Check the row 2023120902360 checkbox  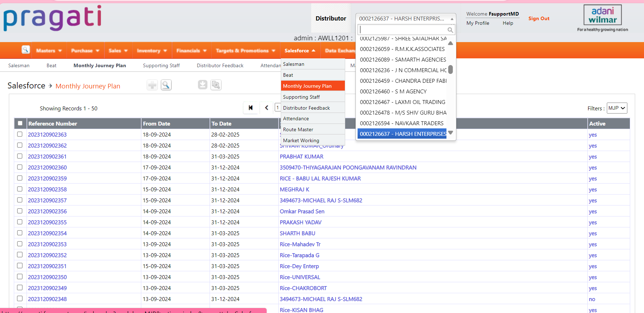click(20, 167)
